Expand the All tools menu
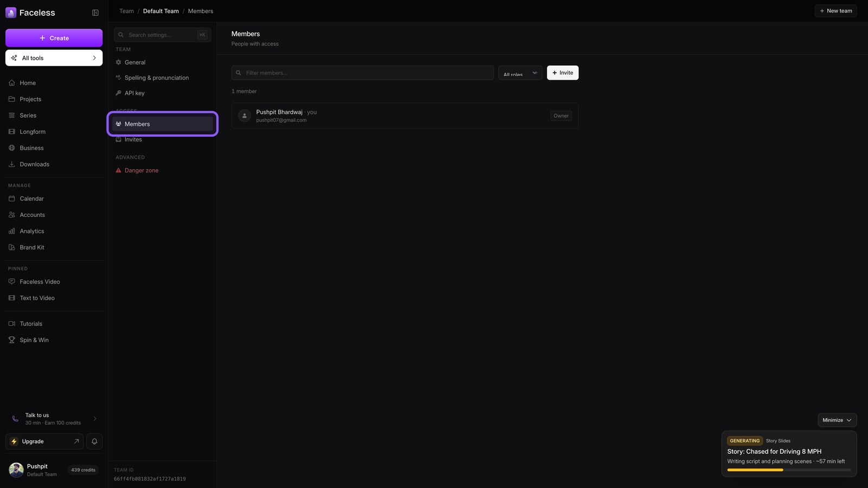Screen dimensions: 868x488 click(x=54, y=58)
